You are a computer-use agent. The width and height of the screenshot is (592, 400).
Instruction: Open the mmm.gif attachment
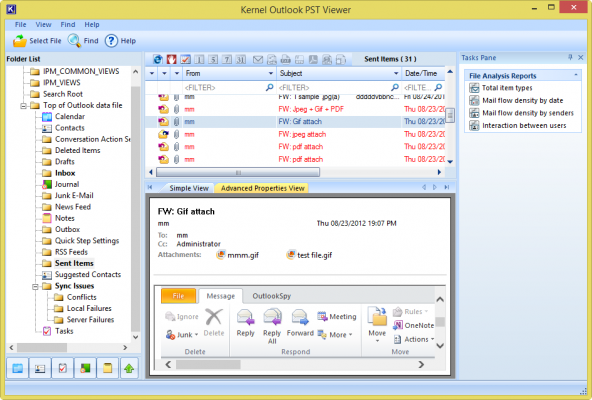(237, 255)
